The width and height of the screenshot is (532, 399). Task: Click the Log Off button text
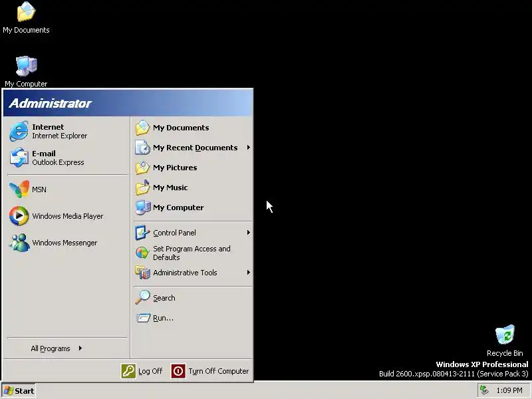click(150, 371)
